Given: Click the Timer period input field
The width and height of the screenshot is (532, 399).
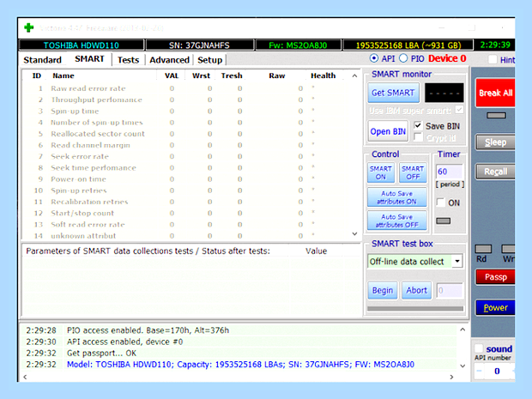Looking at the screenshot, I should (449, 172).
